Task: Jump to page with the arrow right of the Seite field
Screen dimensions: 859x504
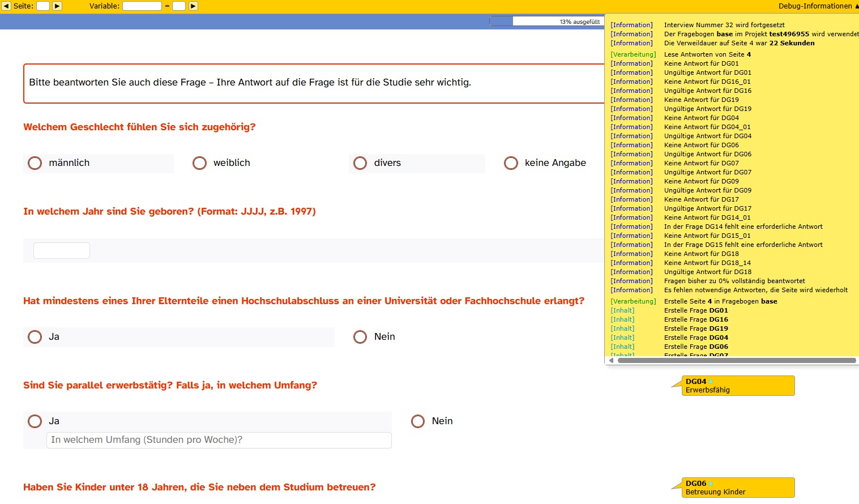Action: click(x=57, y=6)
